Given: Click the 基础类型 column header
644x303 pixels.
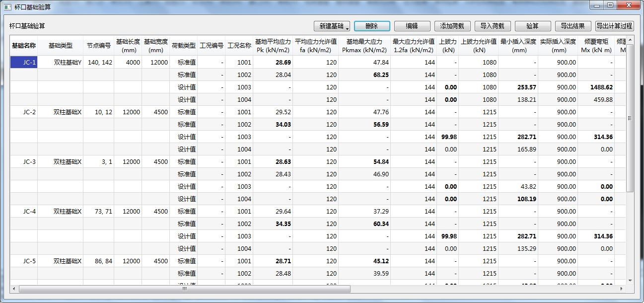Looking at the screenshot, I should coord(60,46).
